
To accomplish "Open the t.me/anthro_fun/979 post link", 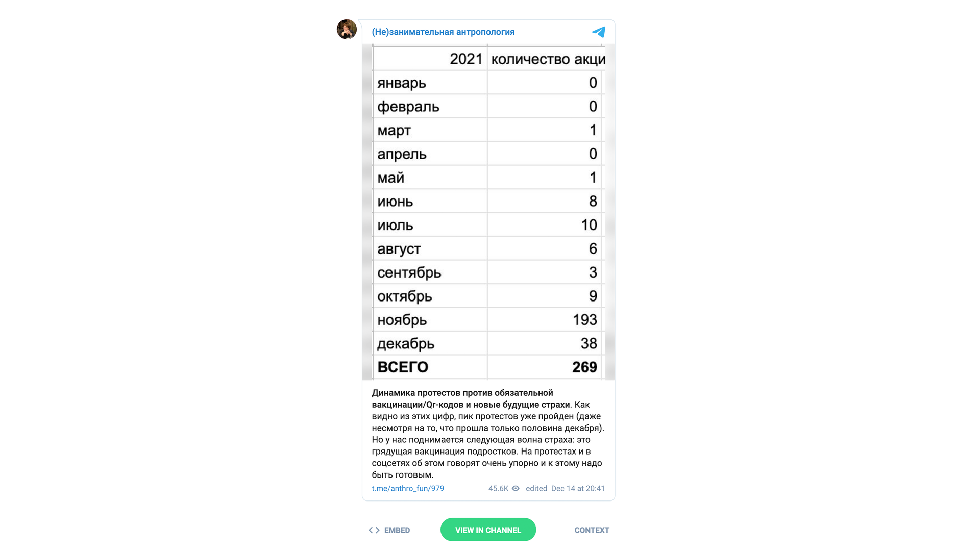I will [408, 488].
